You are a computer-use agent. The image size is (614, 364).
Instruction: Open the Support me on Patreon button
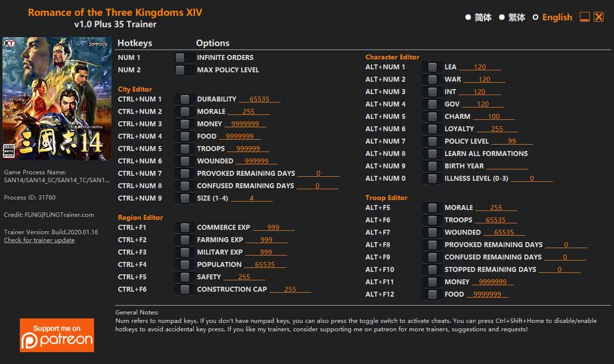tap(57, 335)
